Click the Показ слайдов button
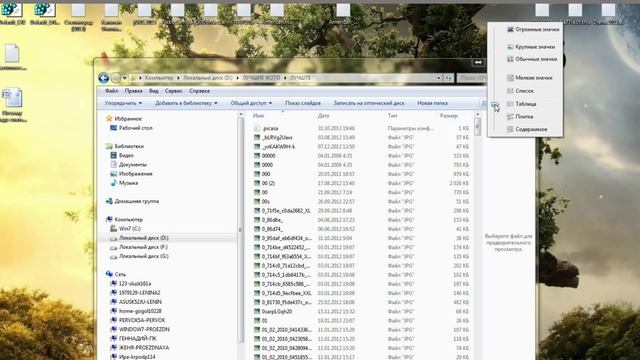The image size is (640, 360). coord(303,103)
